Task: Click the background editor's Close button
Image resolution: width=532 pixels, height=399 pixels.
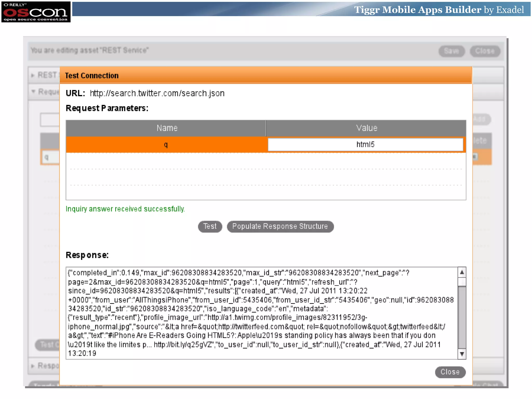Action: coord(485,51)
